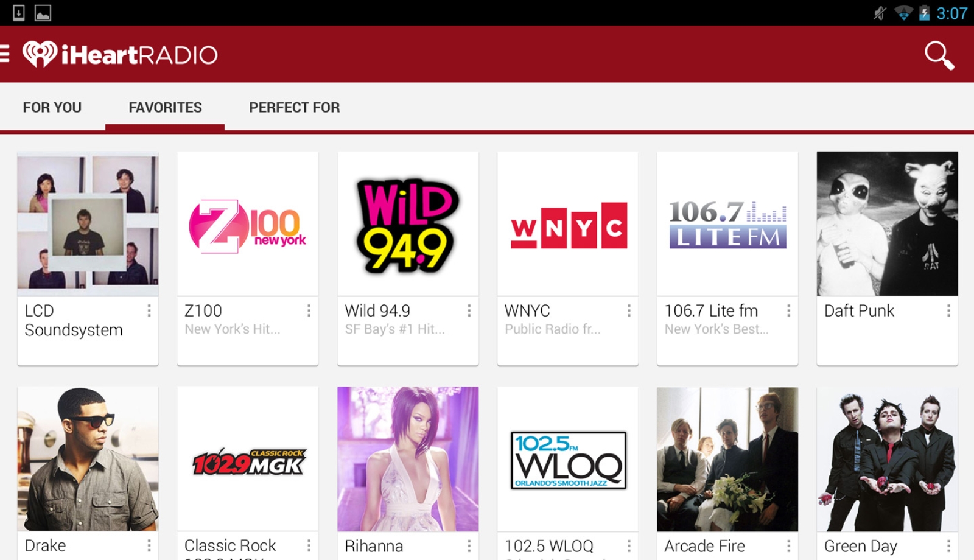Tap the 'Z100' station title

tap(203, 311)
